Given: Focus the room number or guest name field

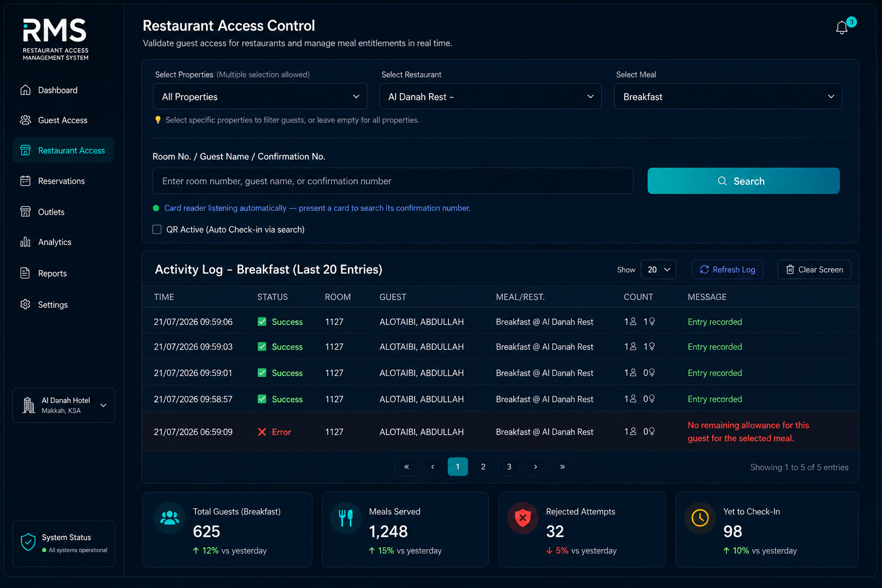Looking at the screenshot, I should pyautogui.click(x=393, y=181).
